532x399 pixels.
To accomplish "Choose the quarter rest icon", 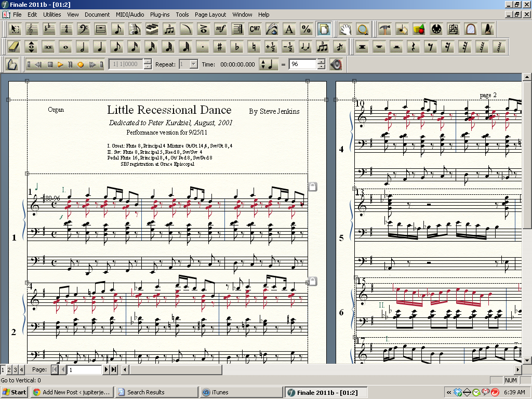I will (x=413, y=47).
